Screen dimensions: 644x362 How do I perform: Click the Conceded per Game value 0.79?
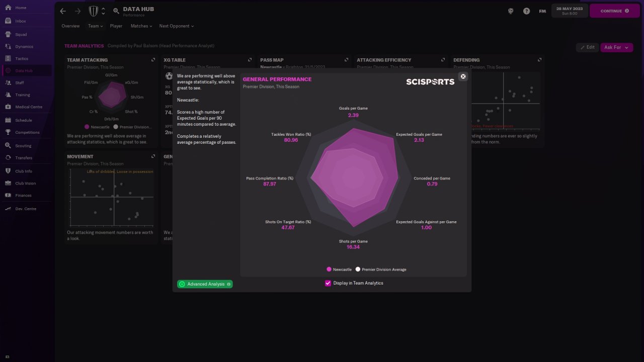click(432, 184)
